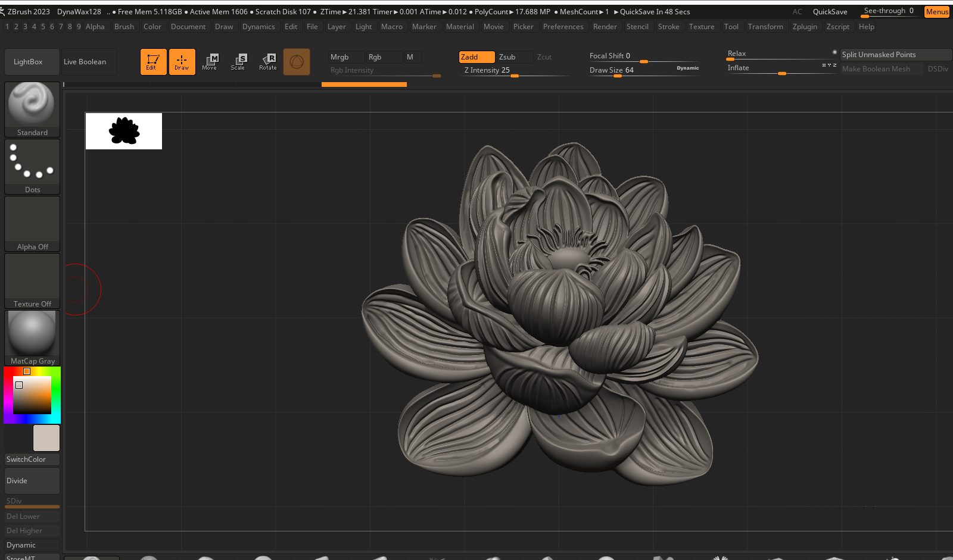The height and width of the screenshot is (560, 953).
Task: Open the MatCap Gray material picker
Action: click(x=32, y=337)
